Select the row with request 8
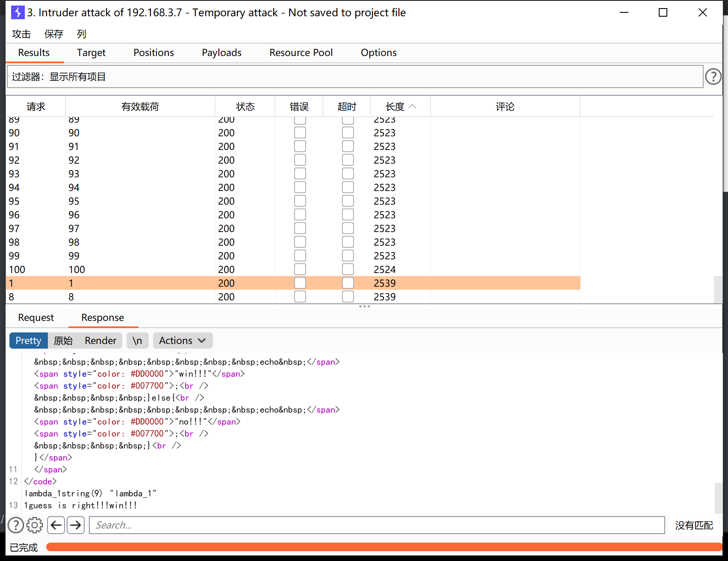Image resolution: width=728 pixels, height=561 pixels. 293,297
